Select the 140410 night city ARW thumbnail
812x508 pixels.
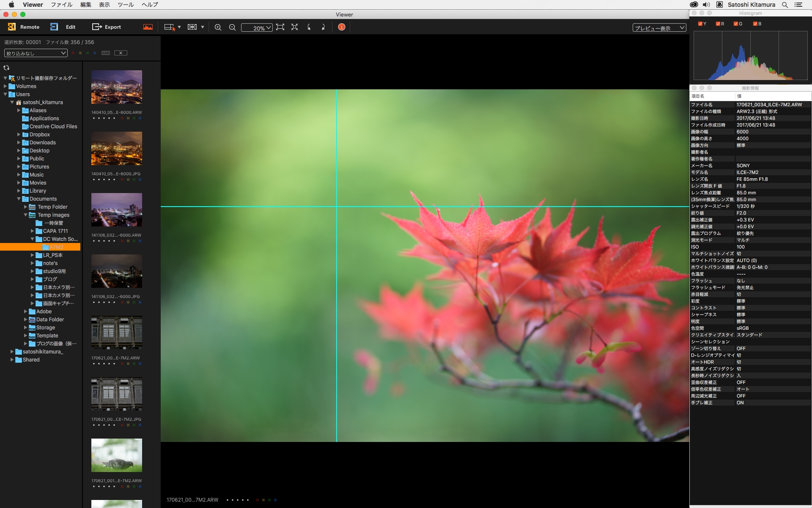(117, 87)
